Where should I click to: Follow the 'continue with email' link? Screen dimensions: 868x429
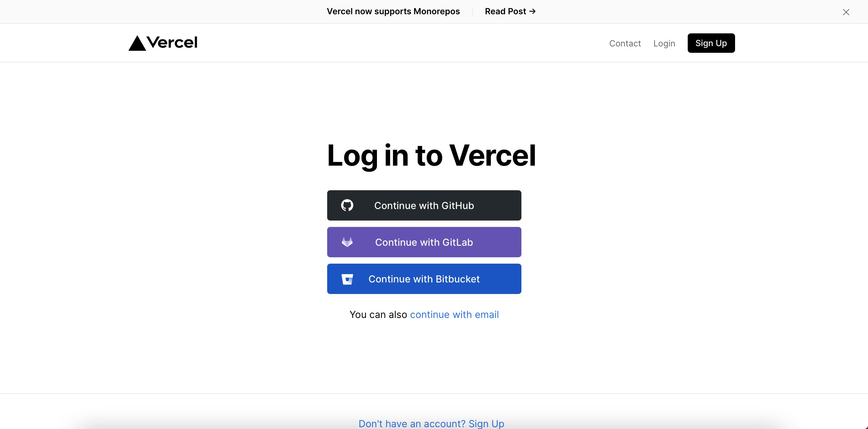(x=454, y=315)
